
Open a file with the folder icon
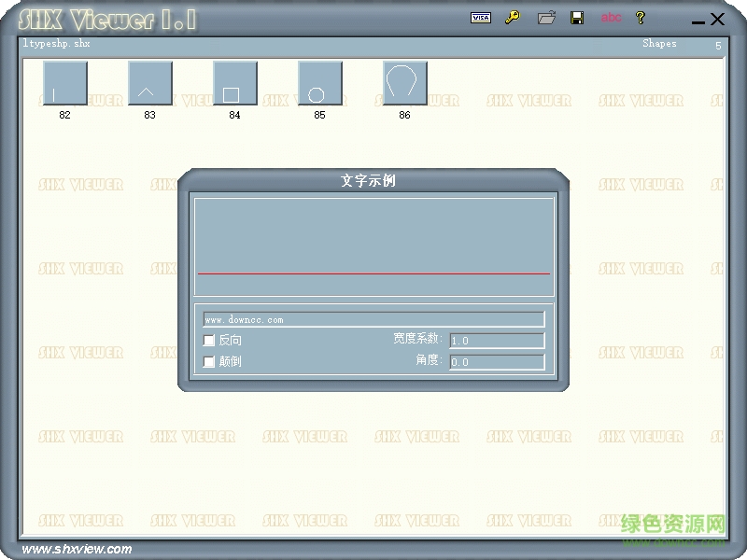coord(546,18)
